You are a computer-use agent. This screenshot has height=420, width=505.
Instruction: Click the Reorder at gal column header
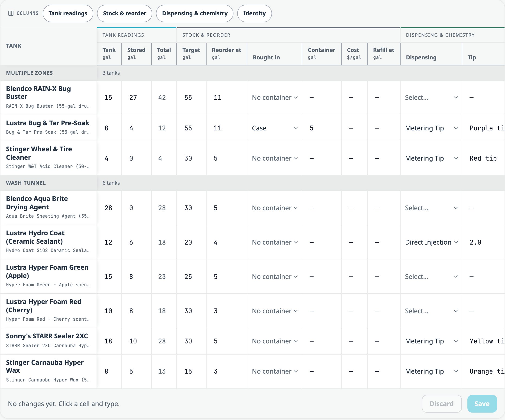(x=226, y=53)
